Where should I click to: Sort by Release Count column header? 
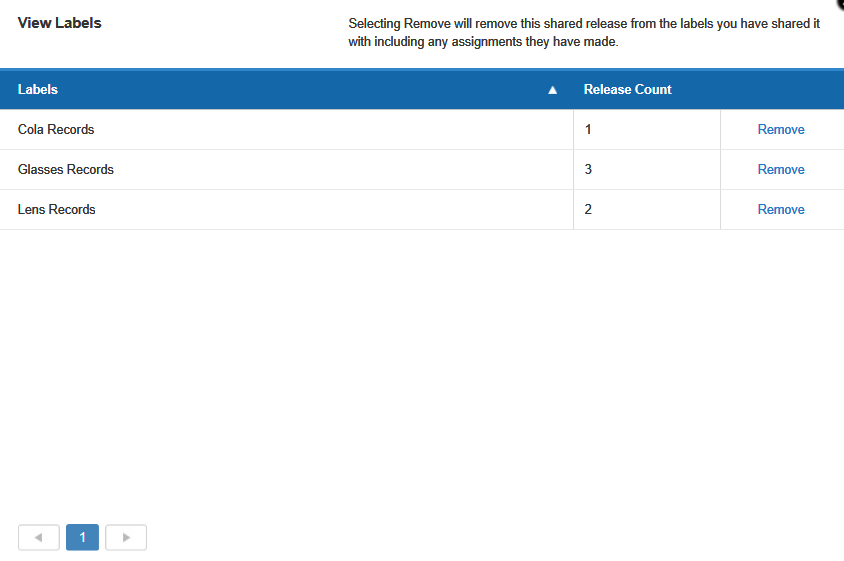click(x=628, y=89)
